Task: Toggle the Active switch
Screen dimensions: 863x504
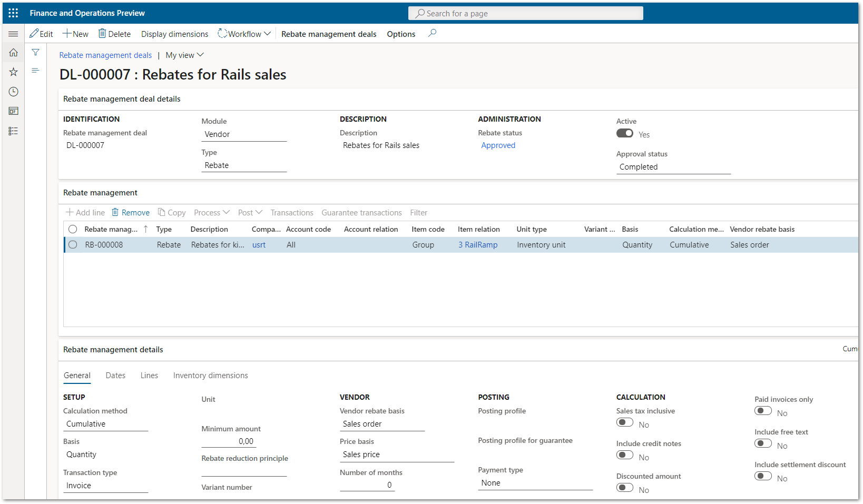Action: (x=625, y=133)
